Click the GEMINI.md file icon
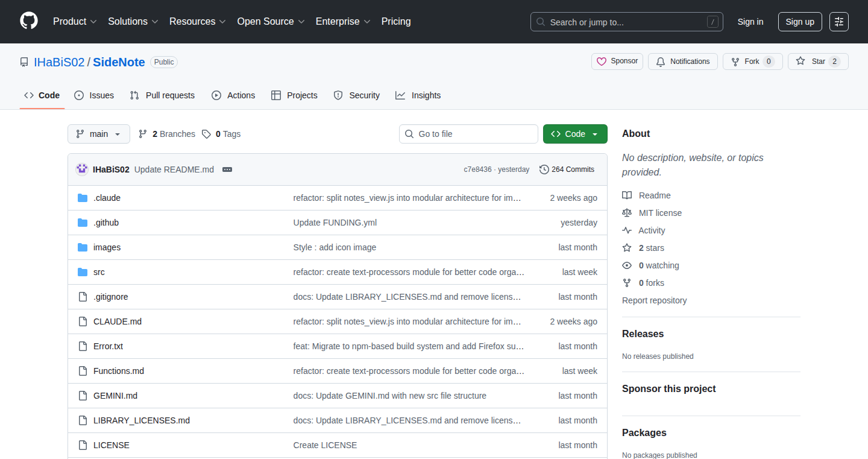This screenshot has width=868, height=459. pos(83,396)
